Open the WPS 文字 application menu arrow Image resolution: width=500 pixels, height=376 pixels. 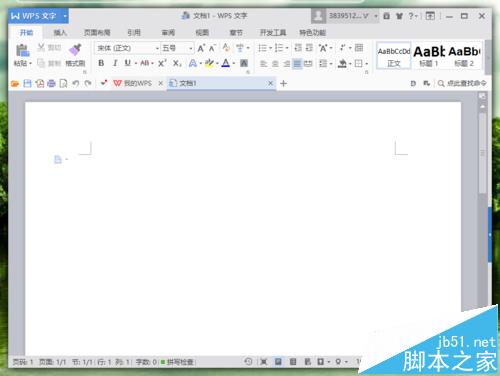tap(65, 16)
